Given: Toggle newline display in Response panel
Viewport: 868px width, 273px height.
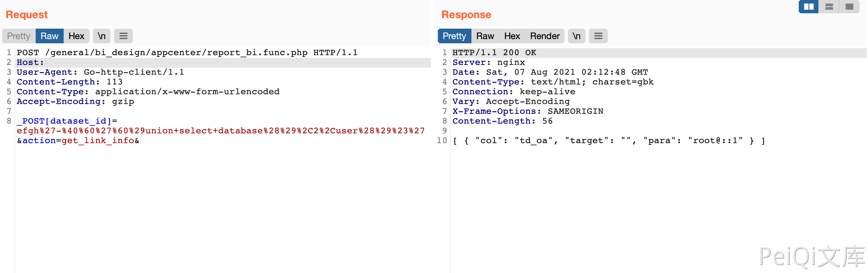Looking at the screenshot, I should [x=576, y=36].
